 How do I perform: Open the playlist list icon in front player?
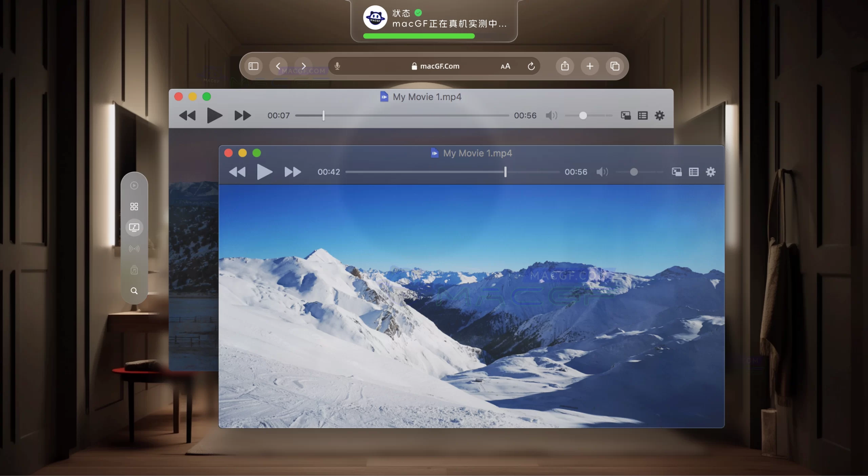694,172
